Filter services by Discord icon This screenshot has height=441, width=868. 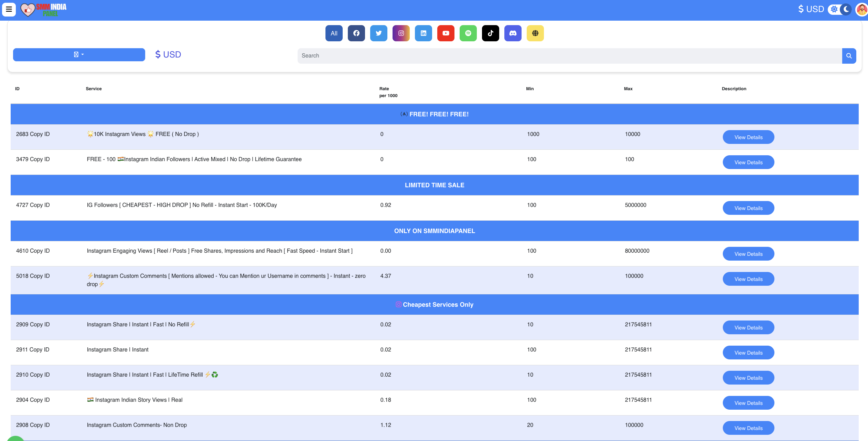[x=513, y=33]
